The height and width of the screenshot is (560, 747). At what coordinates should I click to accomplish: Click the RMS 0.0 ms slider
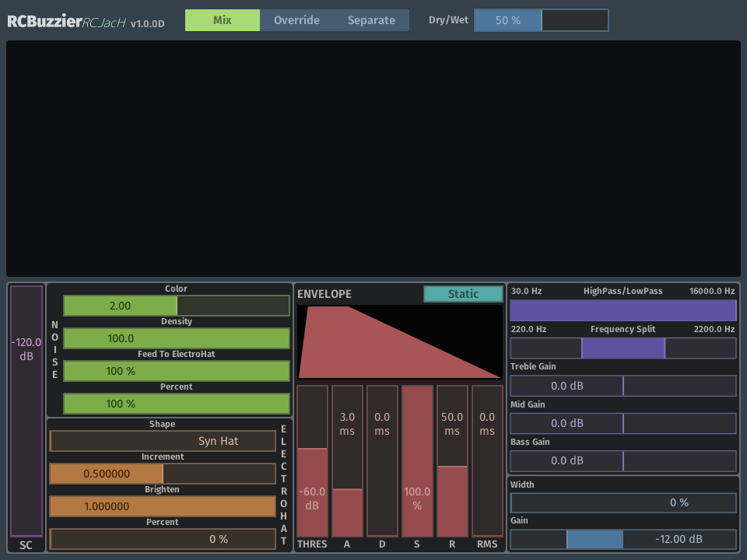coord(487,461)
